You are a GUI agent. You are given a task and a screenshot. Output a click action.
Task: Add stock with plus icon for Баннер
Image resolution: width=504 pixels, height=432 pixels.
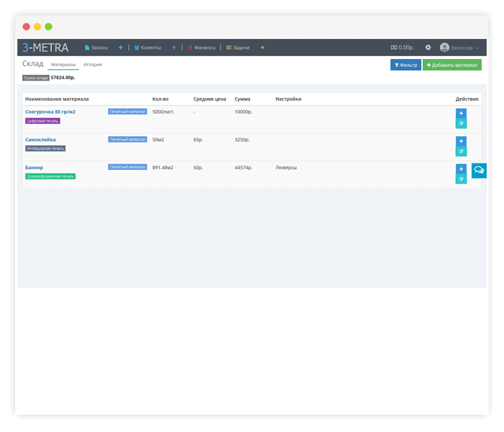[461, 168]
